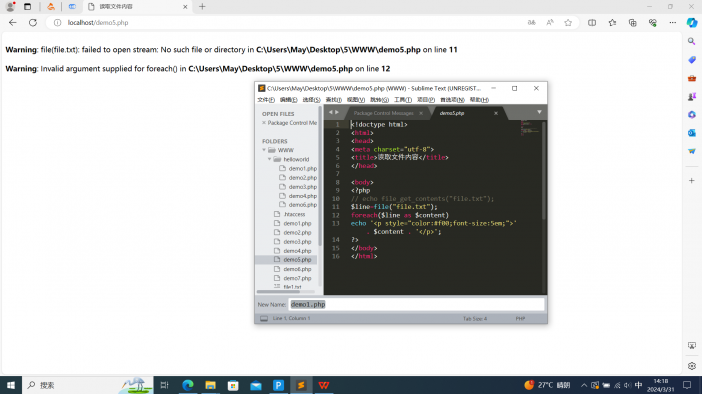
Task: Open the 工具(T) menu in Sublime Text
Action: pyautogui.click(x=402, y=100)
